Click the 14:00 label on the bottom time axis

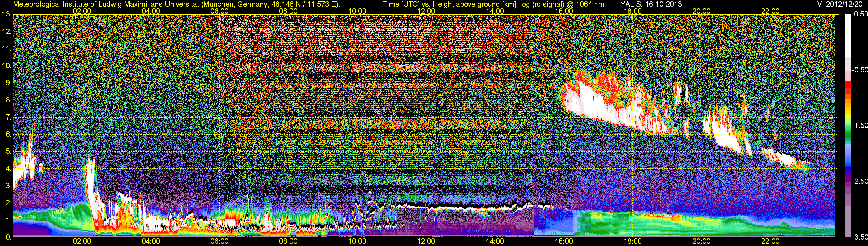[495, 241]
